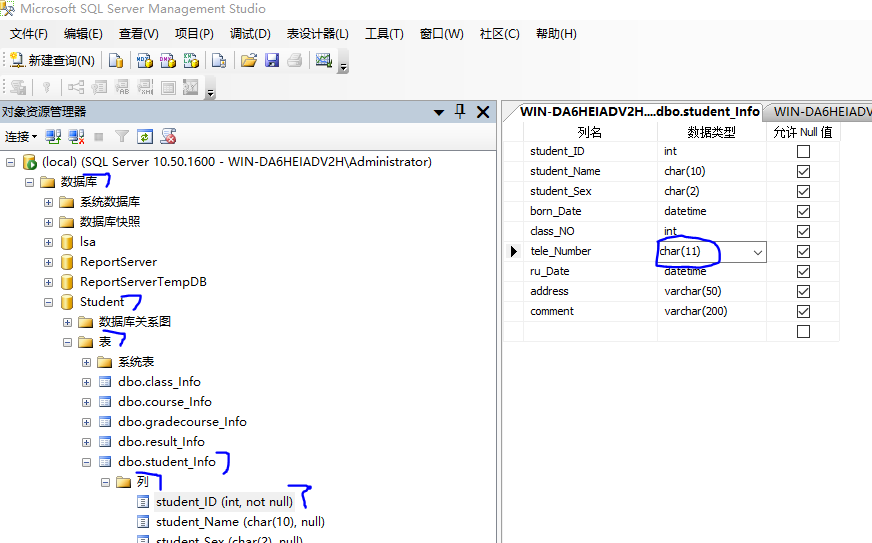Open the File (文件) menu
872x543 pixels.
click(28, 34)
